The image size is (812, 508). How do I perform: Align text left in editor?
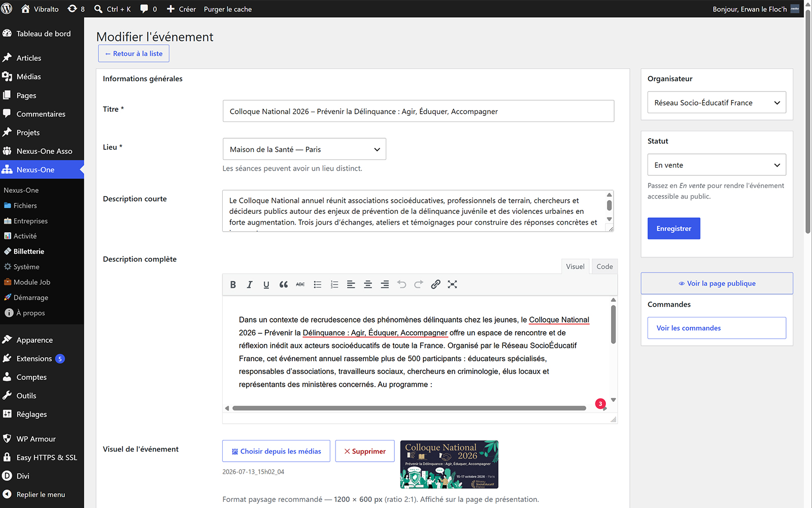pyautogui.click(x=351, y=284)
